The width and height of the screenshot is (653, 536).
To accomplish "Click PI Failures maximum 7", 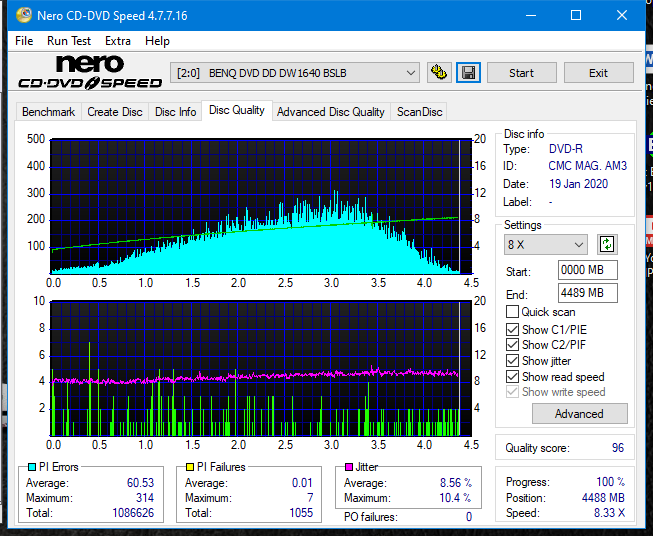I will pyautogui.click(x=310, y=498).
